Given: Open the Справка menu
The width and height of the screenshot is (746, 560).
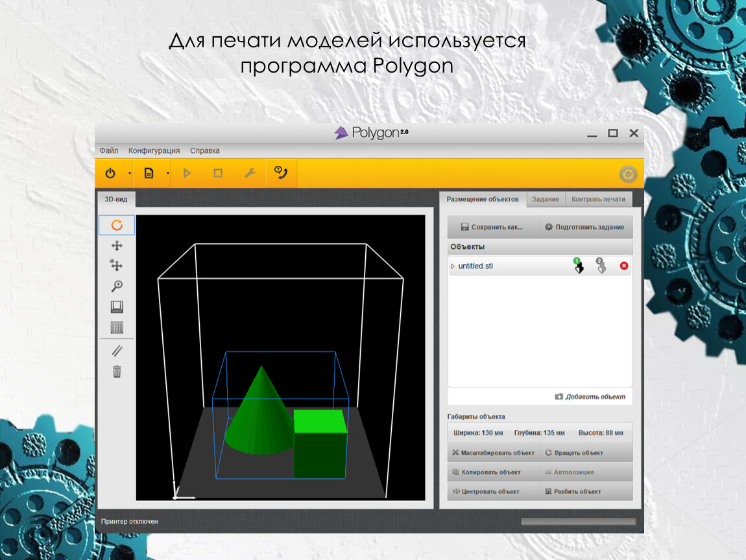Looking at the screenshot, I should click(205, 151).
